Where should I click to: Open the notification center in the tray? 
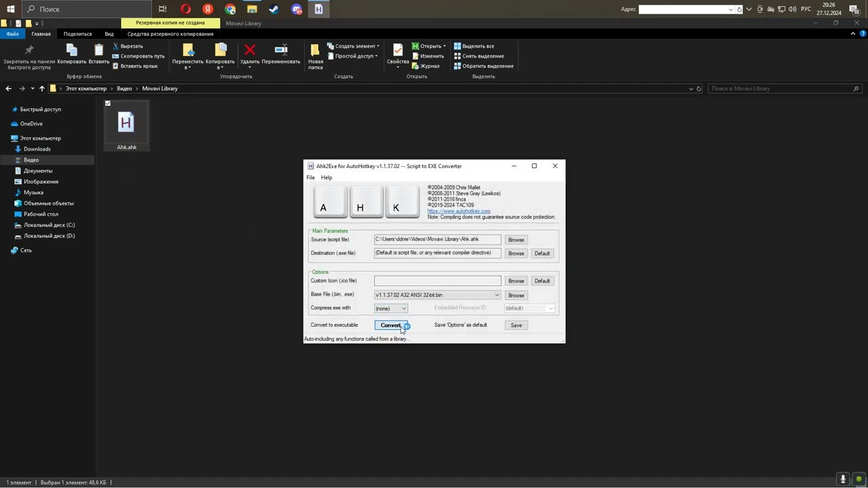click(x=854, y=9)
